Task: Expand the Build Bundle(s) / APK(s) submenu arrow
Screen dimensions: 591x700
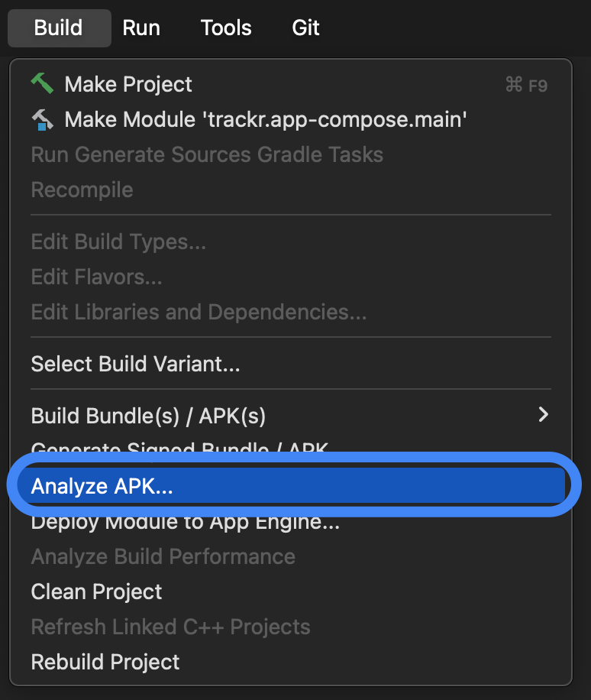Action: click(543, 415)
